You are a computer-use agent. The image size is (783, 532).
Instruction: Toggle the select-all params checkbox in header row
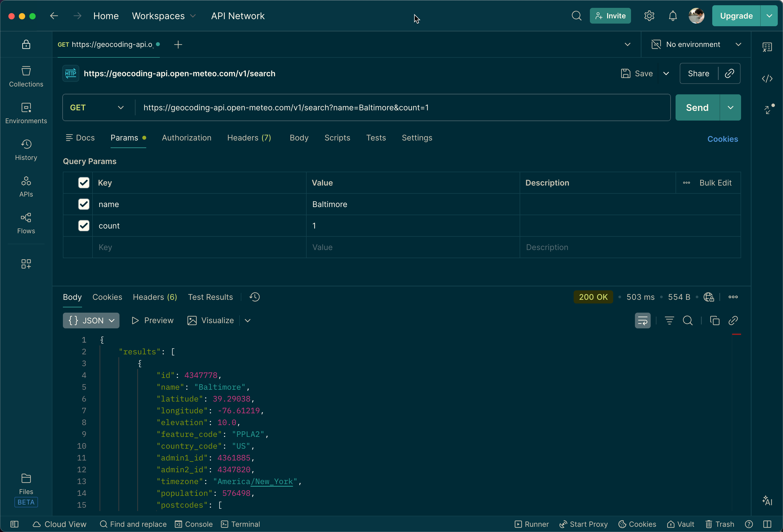[x=84, y=183]
